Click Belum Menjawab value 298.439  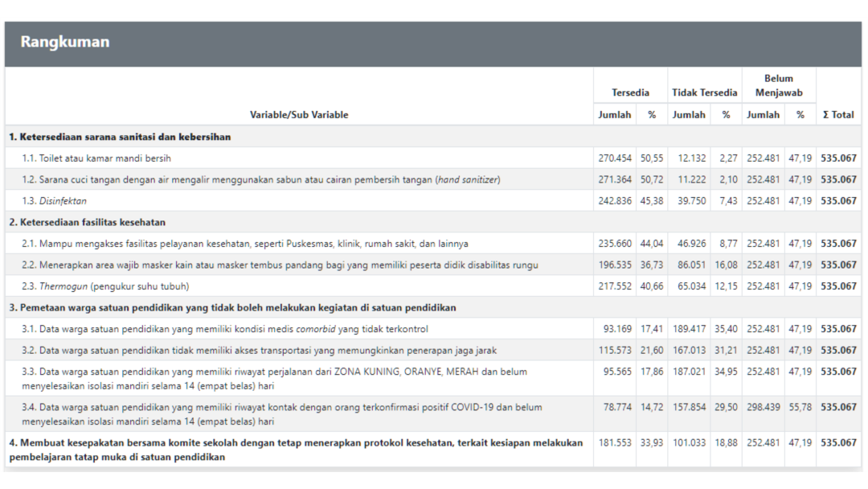click(764, 407)
